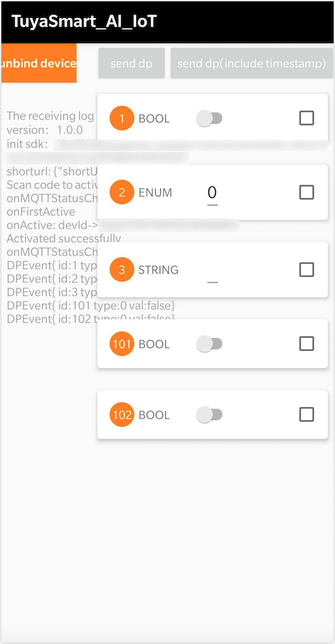This screenshot has width=335, height=644.
Task: Focus the STRING value input field
Action: (x=212, y=274)
